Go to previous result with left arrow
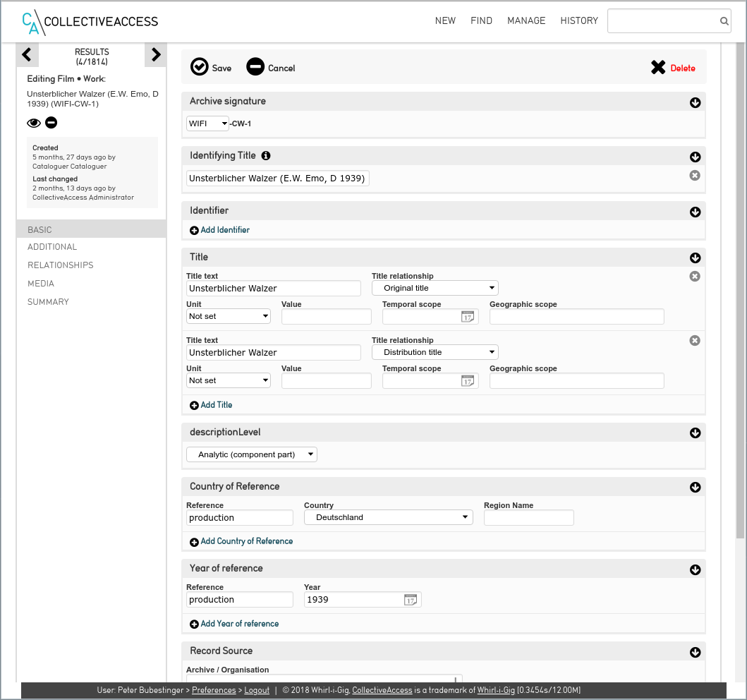This screenshot has height=700, width=747. pyautogui.click(x=27, y=55)
